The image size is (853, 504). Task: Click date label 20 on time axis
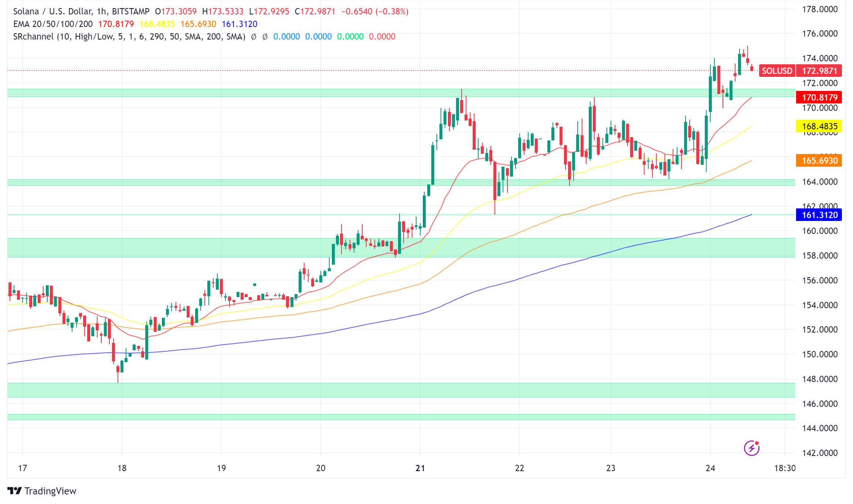point(321,468)
